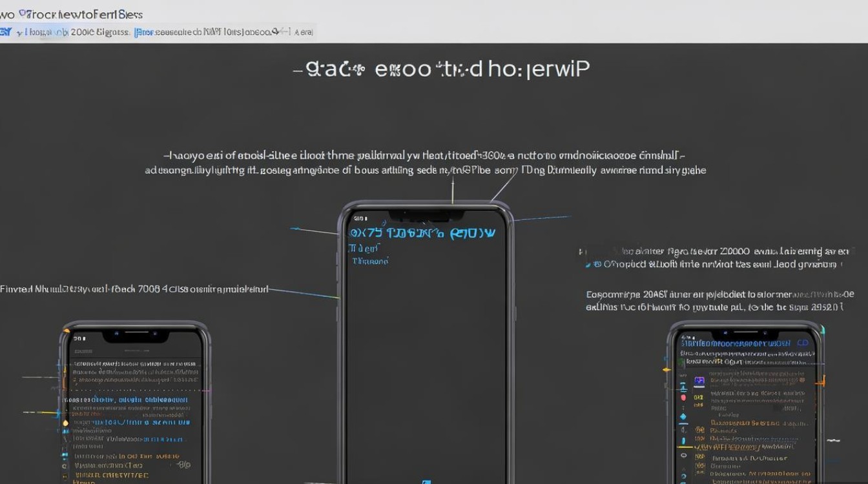The image size is (868, 484).
Task: Click the blue diamond icon in right phone sidebar
Action: 683,416
